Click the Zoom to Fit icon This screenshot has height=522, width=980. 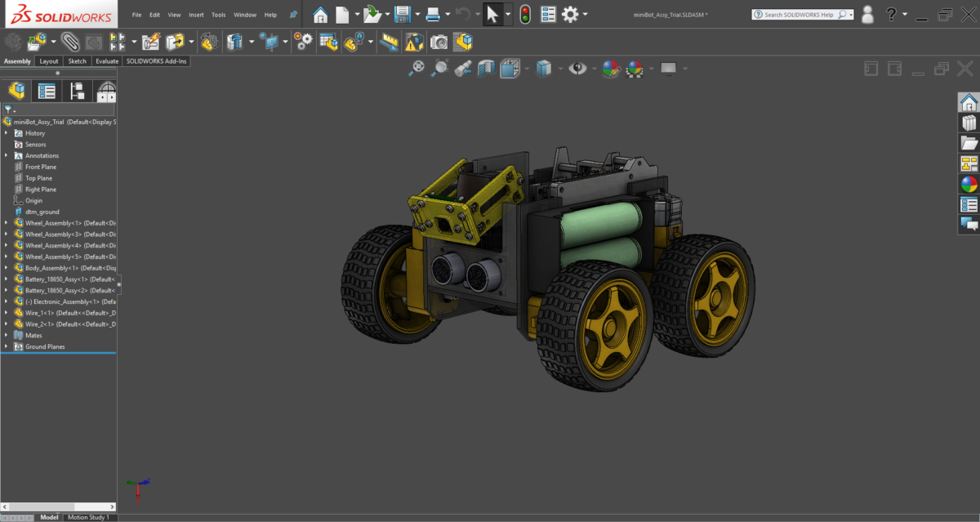pos(416,69)
